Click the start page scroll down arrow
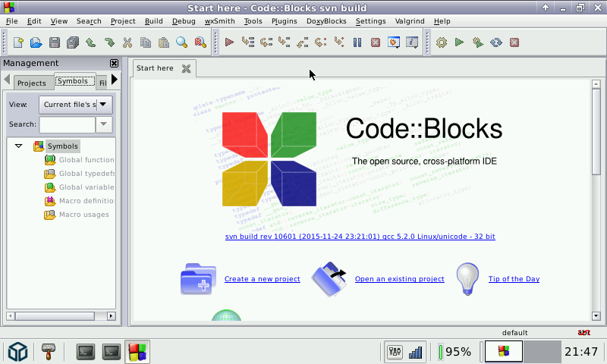607x364 pixels. (x=596, y=316)
